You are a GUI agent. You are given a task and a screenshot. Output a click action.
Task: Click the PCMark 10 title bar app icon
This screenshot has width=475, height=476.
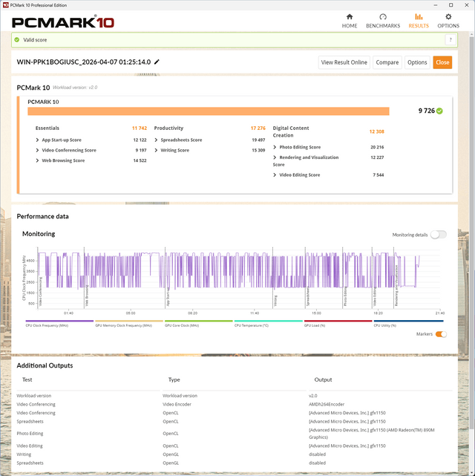coord(5,5)
